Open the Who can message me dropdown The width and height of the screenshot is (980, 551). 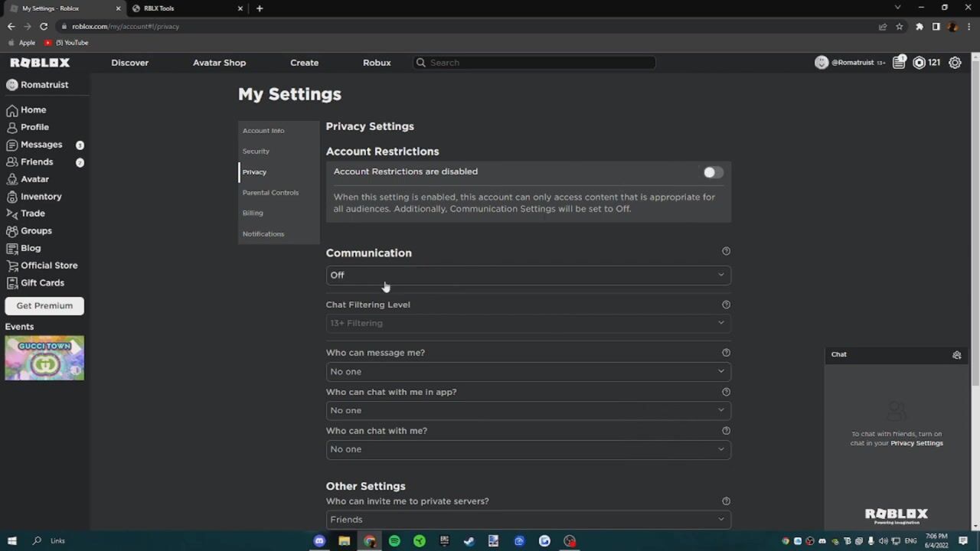point(528,372)
